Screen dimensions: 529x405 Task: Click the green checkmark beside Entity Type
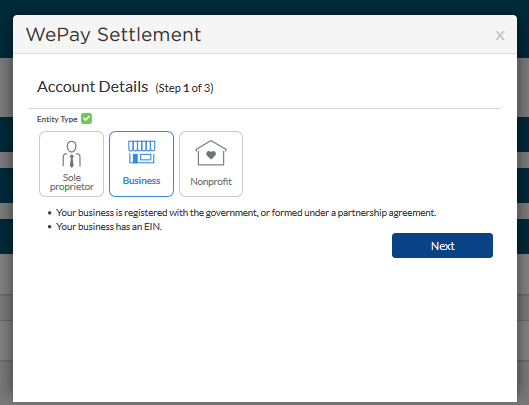pos(86,119)
